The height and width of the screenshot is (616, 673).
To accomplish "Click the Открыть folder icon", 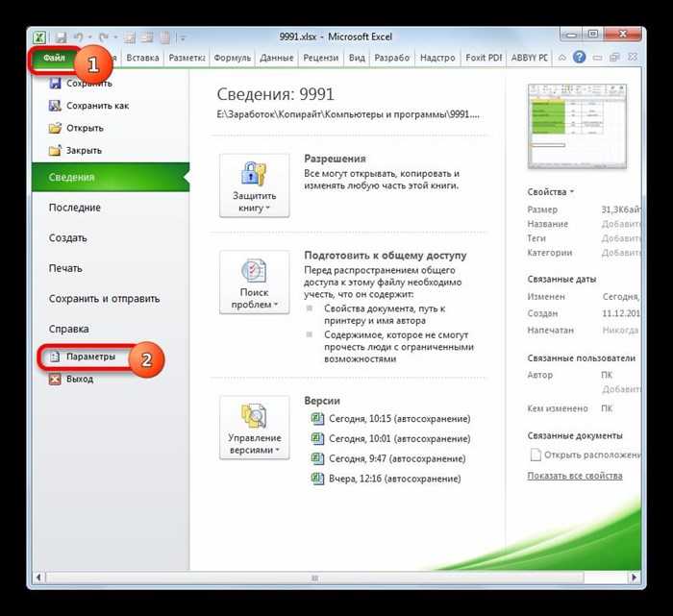I will click(55, 128).
